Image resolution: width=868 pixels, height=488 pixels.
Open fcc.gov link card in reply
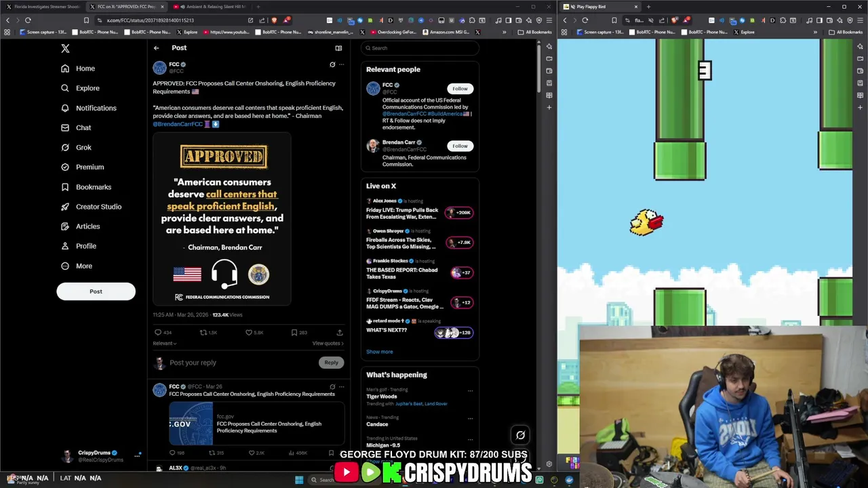coord(257,424)
